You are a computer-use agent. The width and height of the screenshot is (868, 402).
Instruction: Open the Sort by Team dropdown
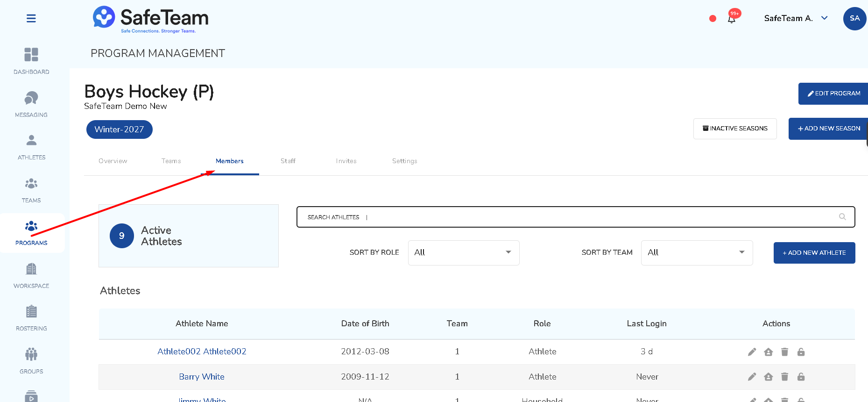[x=697, y=253]
